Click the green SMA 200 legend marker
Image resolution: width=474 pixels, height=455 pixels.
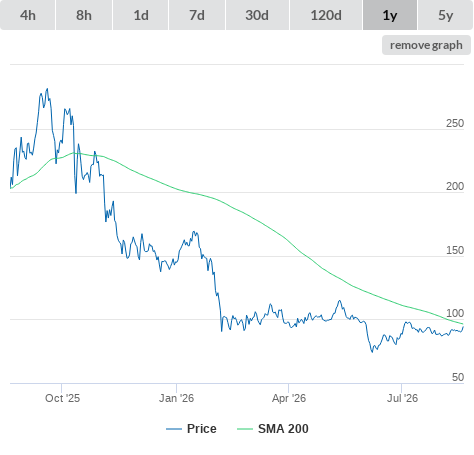coord(245,429)
